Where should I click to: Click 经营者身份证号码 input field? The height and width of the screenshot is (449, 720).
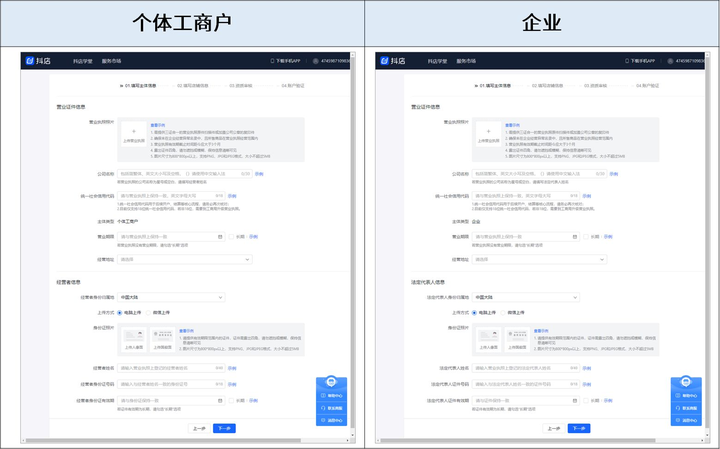tap(171, 384)
